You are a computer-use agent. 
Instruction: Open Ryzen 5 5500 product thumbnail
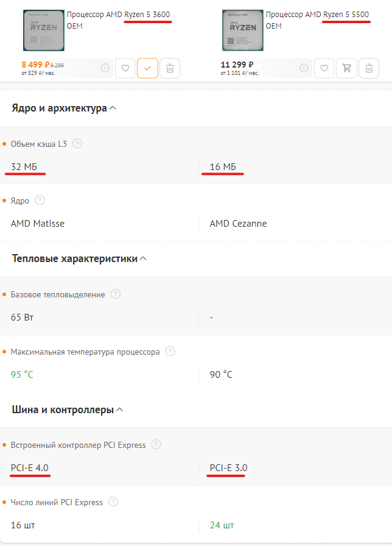(242, 30)
